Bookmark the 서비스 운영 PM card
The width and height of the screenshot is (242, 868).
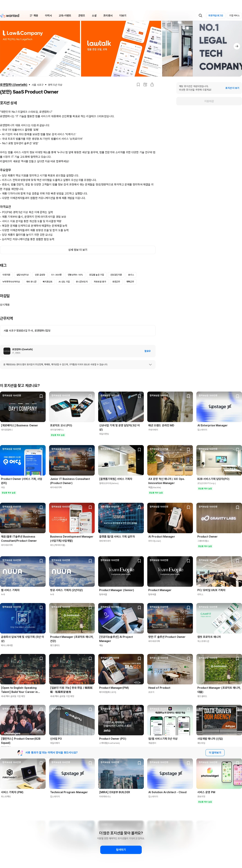tap(237, 763)
